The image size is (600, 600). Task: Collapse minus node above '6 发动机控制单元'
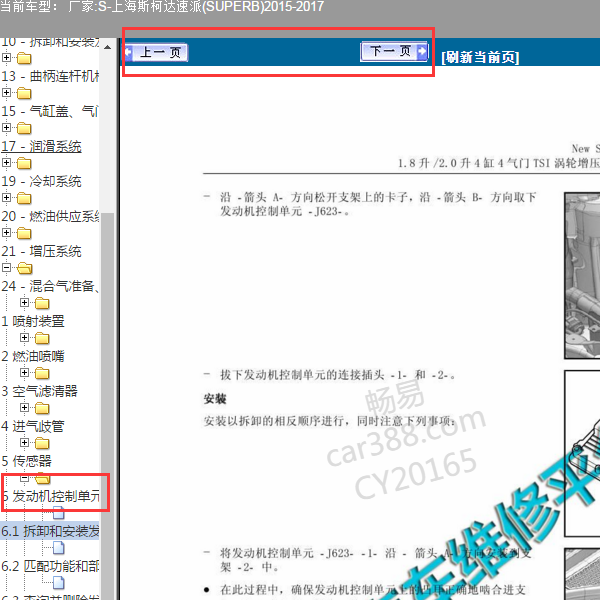point(24,478)
